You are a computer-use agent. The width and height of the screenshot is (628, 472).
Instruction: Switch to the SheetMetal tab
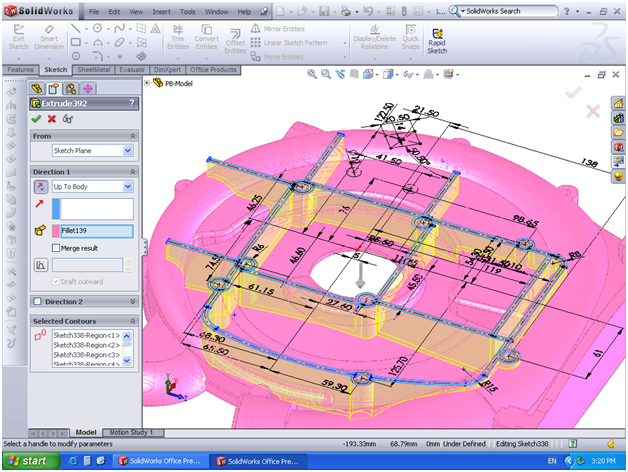point(94,70)
